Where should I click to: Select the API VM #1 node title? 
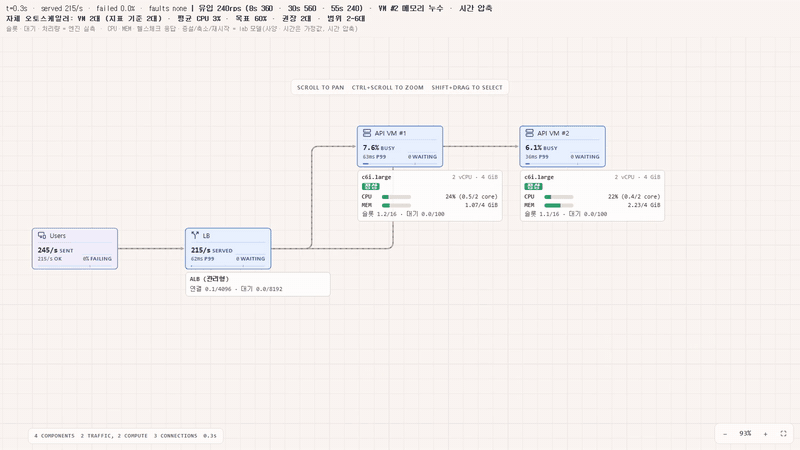390,133
